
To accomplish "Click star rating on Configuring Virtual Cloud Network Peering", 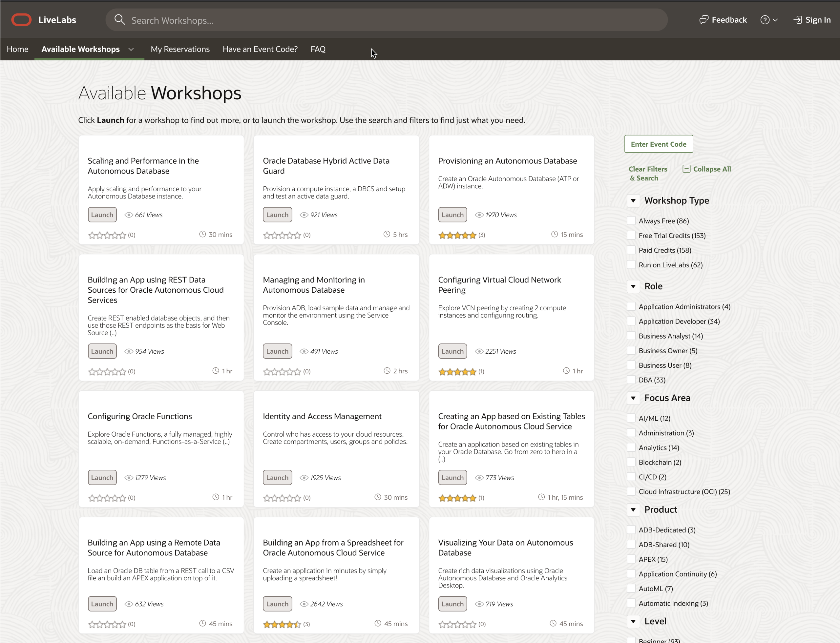I will pyautogui.click(x=457, y=372).
